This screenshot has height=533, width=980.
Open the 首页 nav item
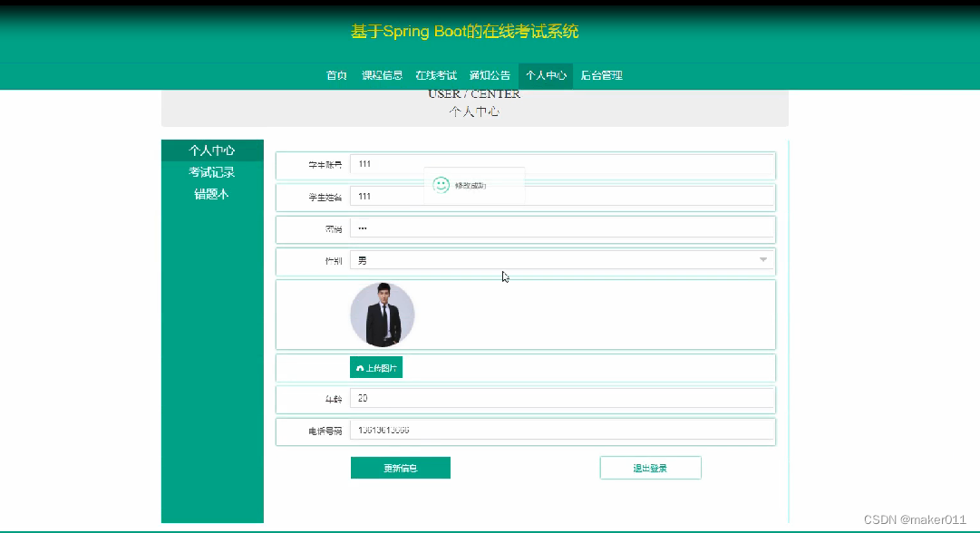(336, 75)
